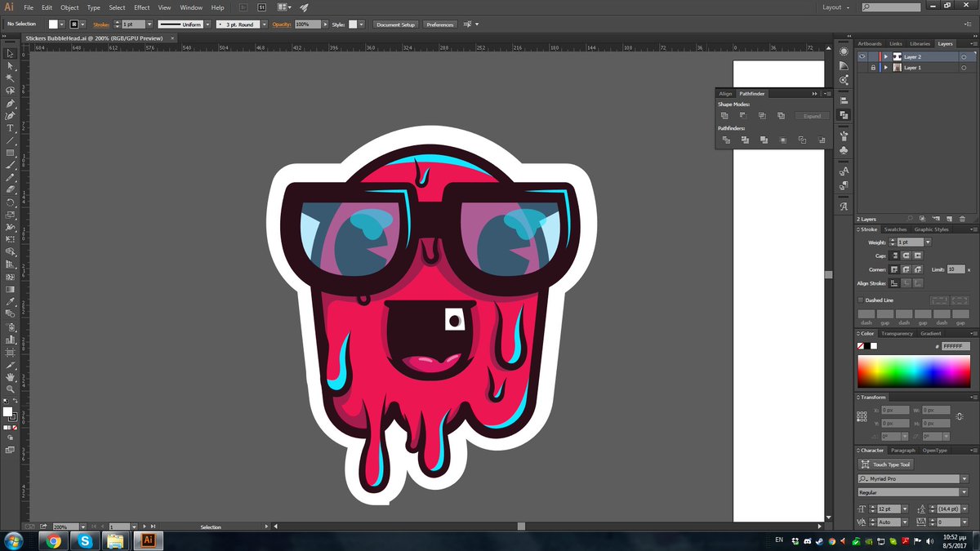Activate the Zoom tool
980x551 pixels.
[x=10, y=389]
